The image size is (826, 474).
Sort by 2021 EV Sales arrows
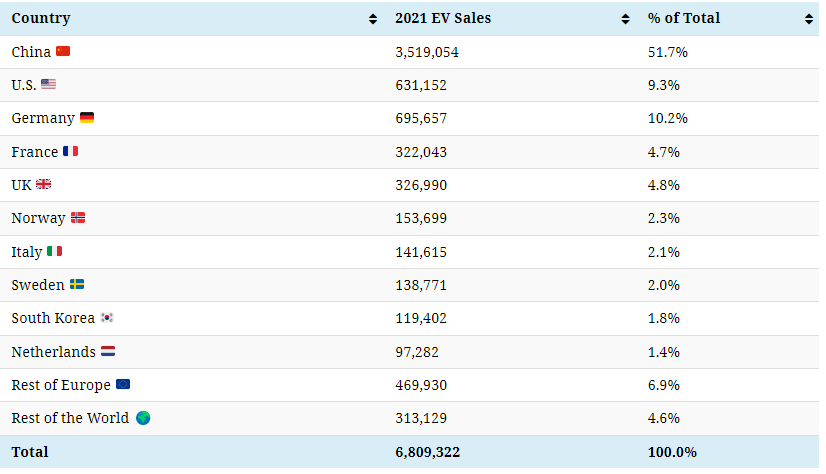click(625, 19)
